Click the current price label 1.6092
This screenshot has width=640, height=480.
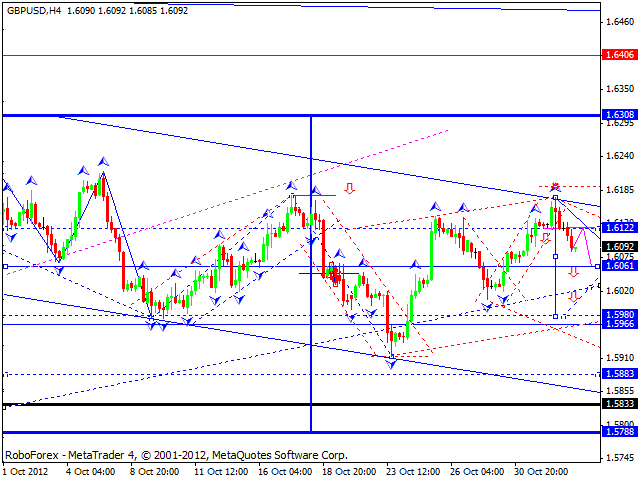click(x=620, y=246)
